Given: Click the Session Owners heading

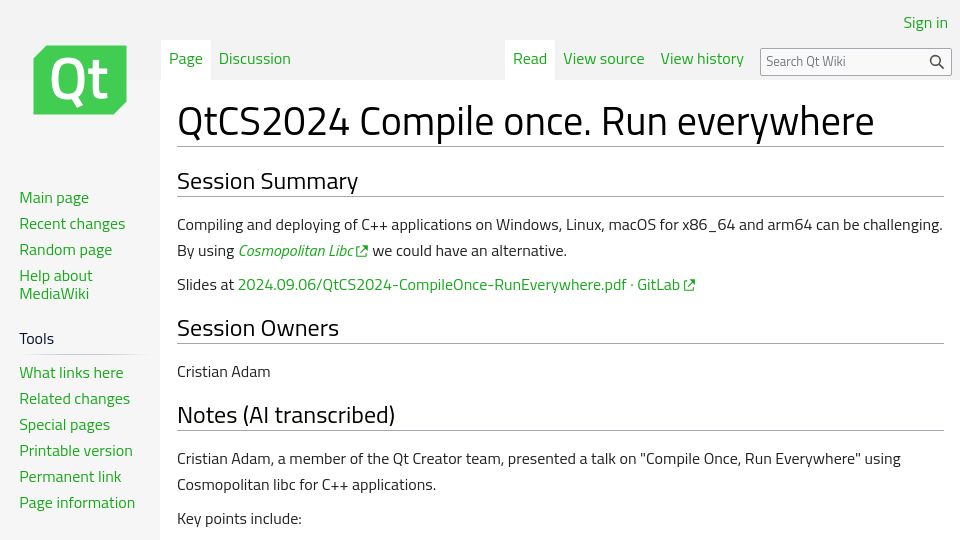Looking at the screenshot, I should tap(258, 329).
